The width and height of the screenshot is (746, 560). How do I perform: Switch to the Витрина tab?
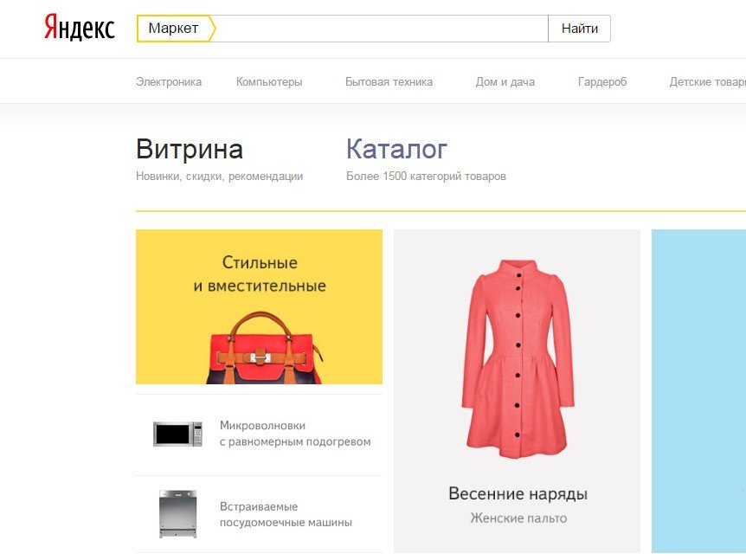click(190, 149)
